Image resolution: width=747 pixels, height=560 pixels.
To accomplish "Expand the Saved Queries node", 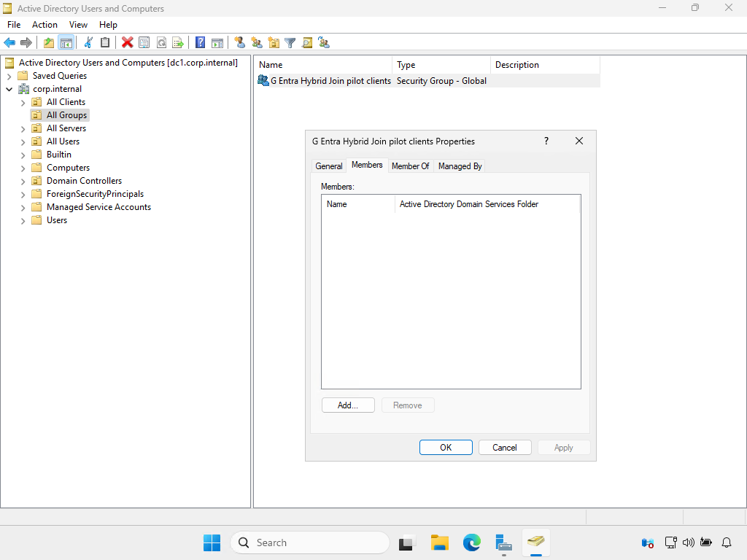I will [9, 76].
